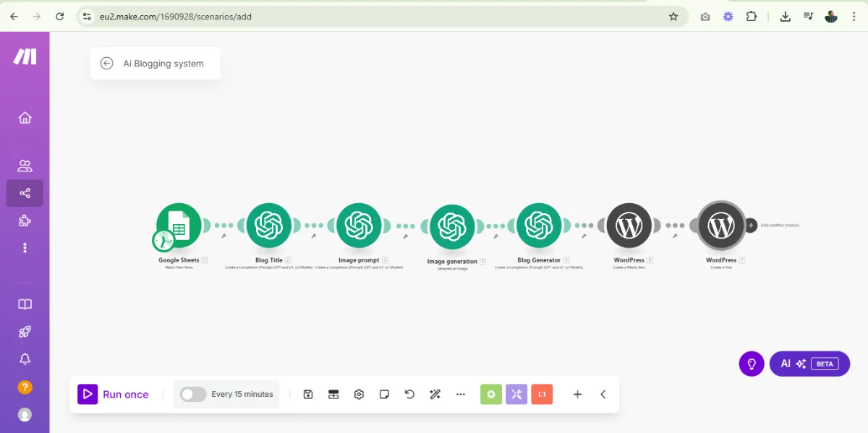Click the purple tools icon in toolbar

pos(516,394)
